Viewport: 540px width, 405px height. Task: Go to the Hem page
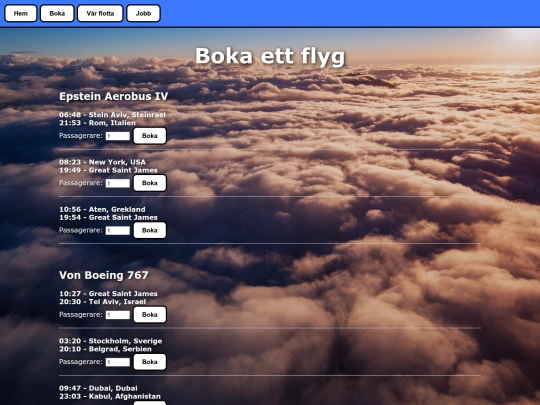[21, 13]
